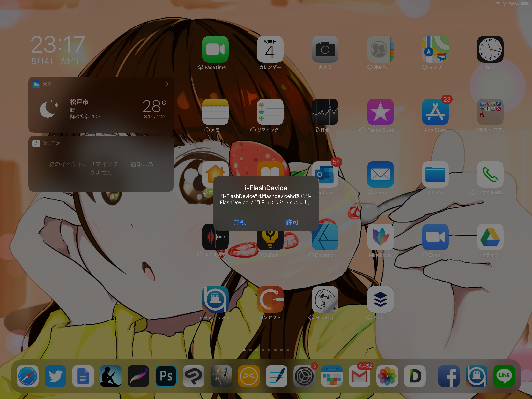Open LINE from the dock
The width and height of the screenshot is (532, 399).
pyautogui.click(x=504, y=376)
